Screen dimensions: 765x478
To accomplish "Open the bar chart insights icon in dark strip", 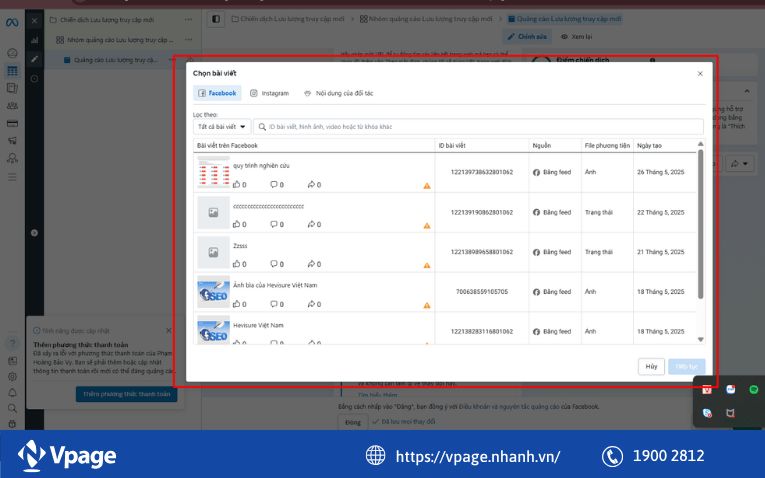I will pyautogui.click(x=34, y=40).
